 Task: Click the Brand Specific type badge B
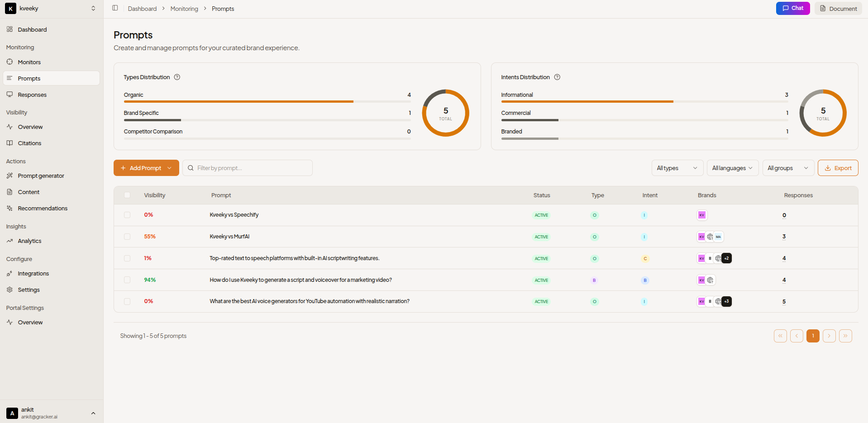coord(594,280)
